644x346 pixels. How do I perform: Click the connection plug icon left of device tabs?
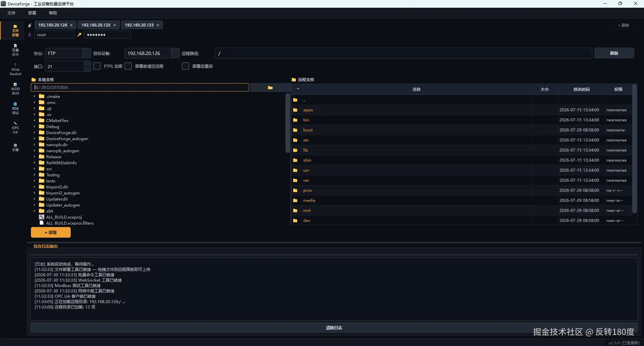pyautogui.click(x=30, y=25)
